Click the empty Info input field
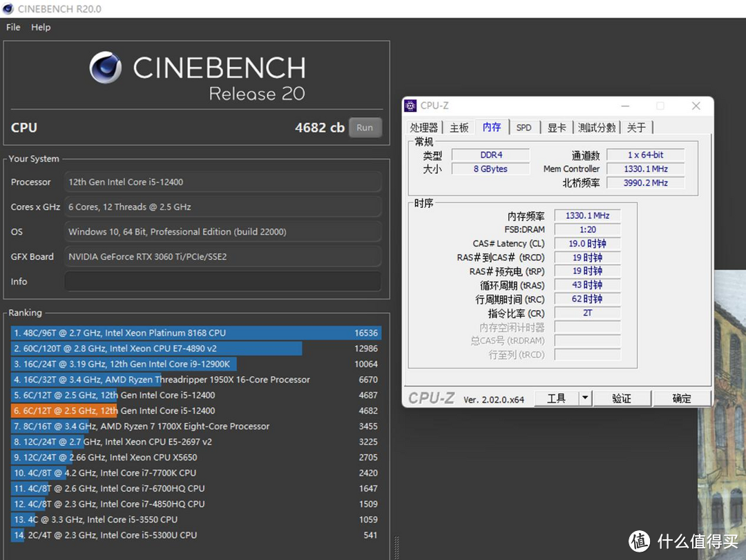Image resolution: width=746 pixels, height=560 pixels. tap(222, 281)
